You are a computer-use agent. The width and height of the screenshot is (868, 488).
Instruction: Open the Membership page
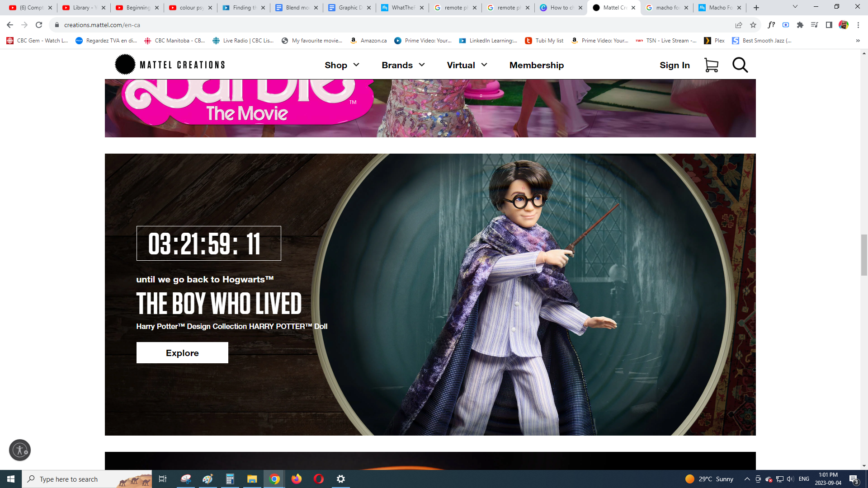click(537, 65)
